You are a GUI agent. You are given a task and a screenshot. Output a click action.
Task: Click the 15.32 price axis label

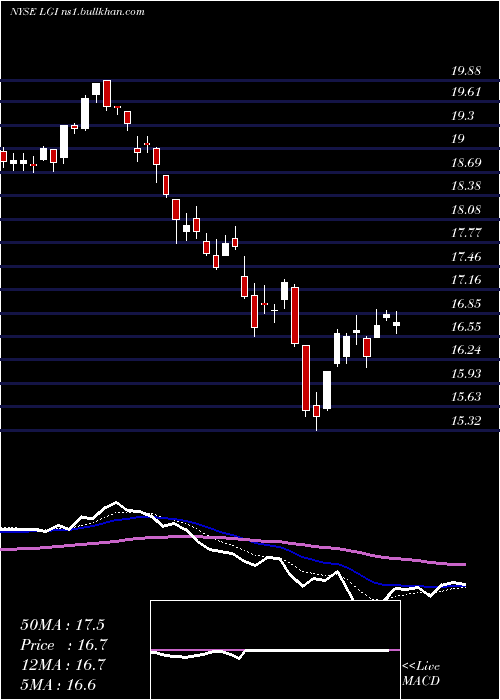466,420
